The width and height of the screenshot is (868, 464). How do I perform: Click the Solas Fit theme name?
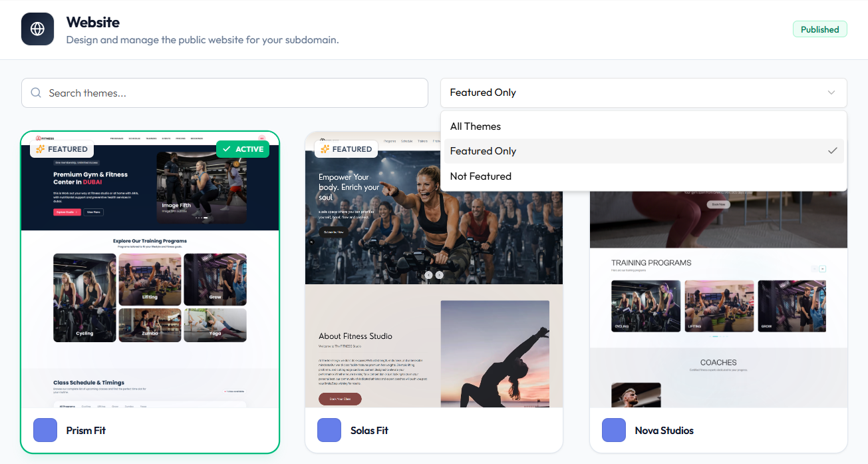(x=369, y=431)
